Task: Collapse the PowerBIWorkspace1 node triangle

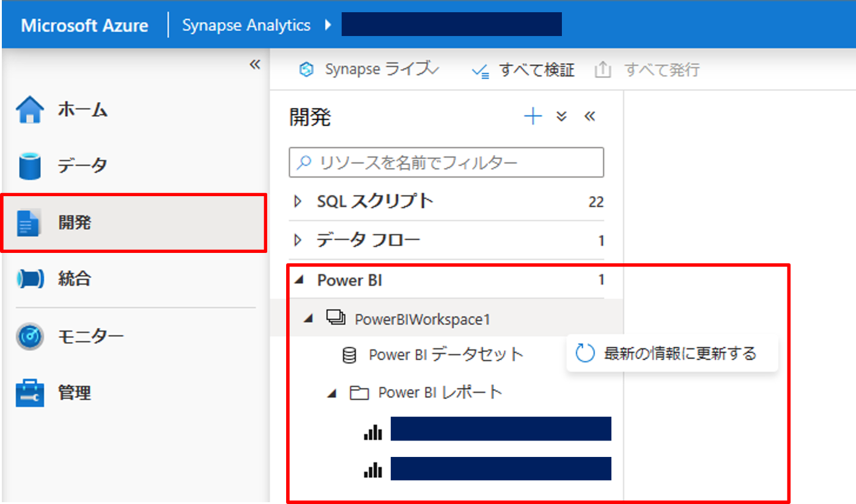Action: [309, 318]
